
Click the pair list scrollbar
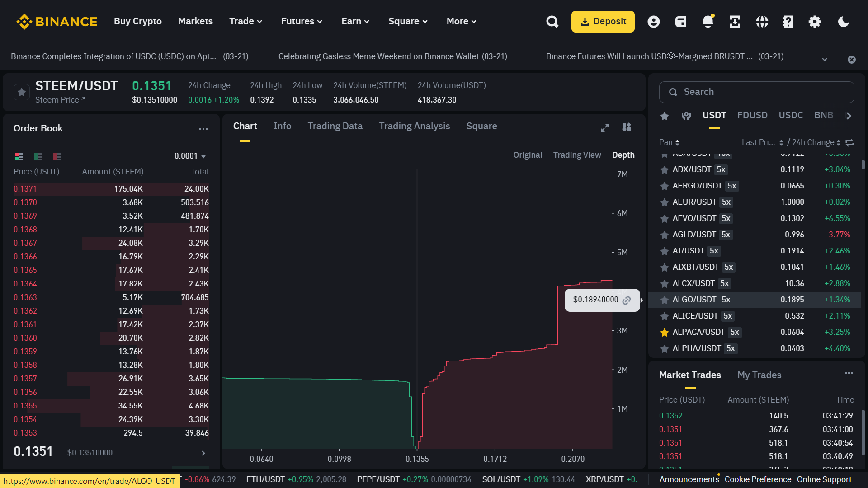pos(863,165)
